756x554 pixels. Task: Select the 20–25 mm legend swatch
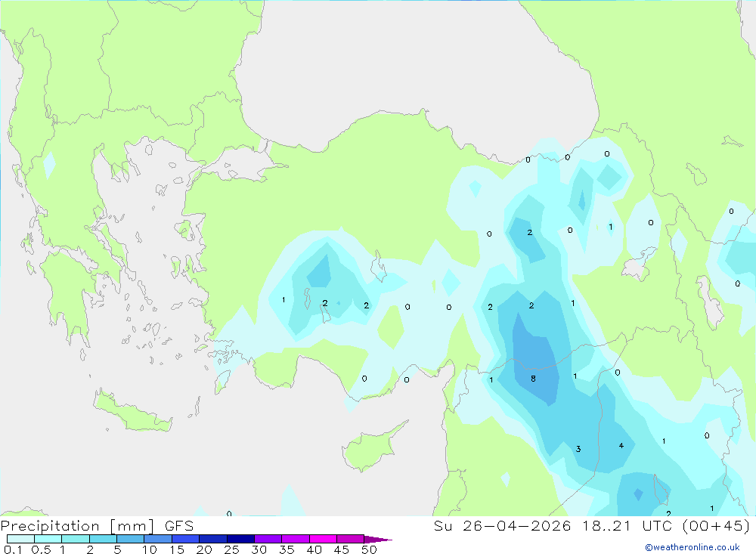213,539
